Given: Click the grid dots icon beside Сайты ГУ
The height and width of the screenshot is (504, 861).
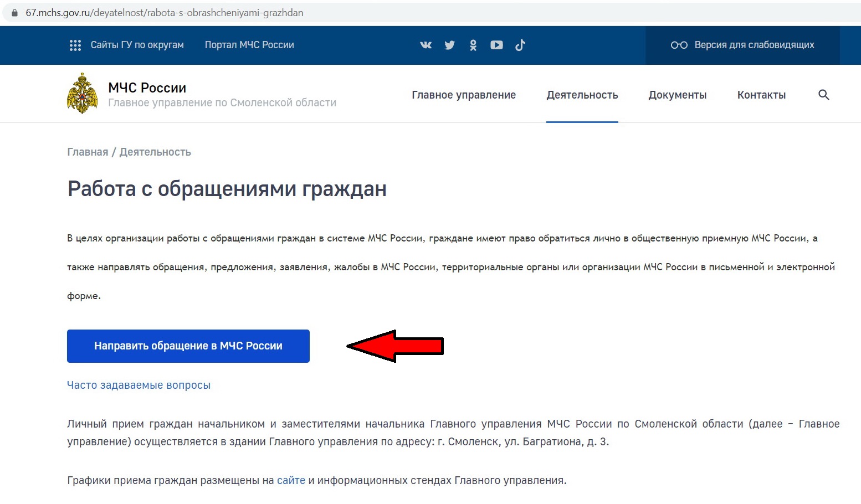Looking at the screenshot, I should pyautogui.click(x=75, y=45).
